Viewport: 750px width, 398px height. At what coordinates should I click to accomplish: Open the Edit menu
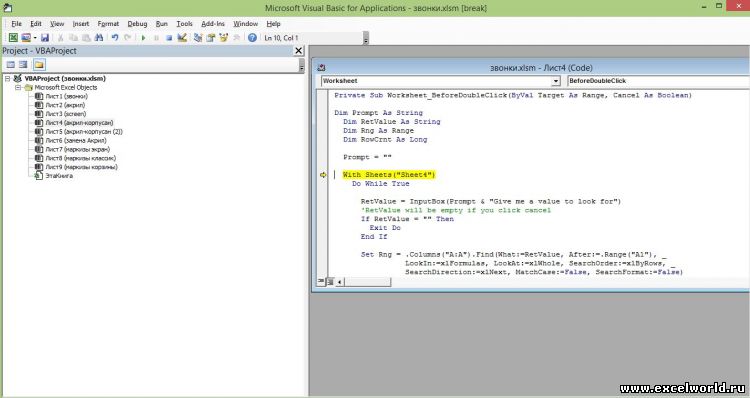[x=36, y=23]
